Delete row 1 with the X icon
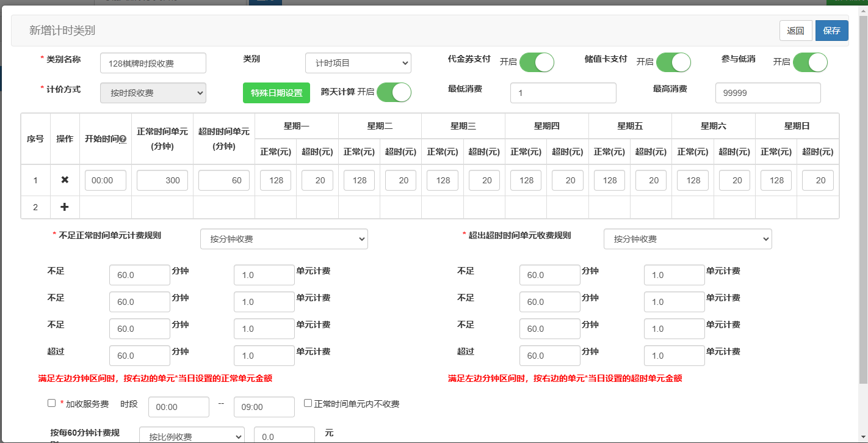 [x=65, y=180]
